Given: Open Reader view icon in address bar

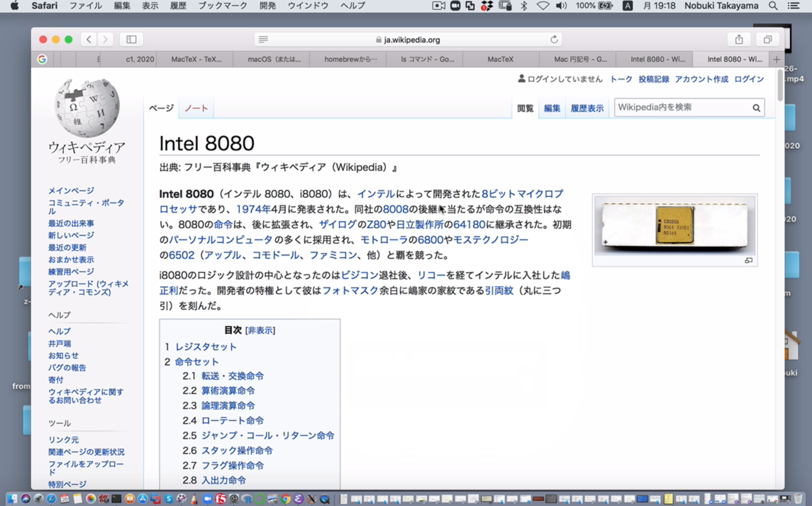Looking at the screenshot, I should tap(263, 39).
